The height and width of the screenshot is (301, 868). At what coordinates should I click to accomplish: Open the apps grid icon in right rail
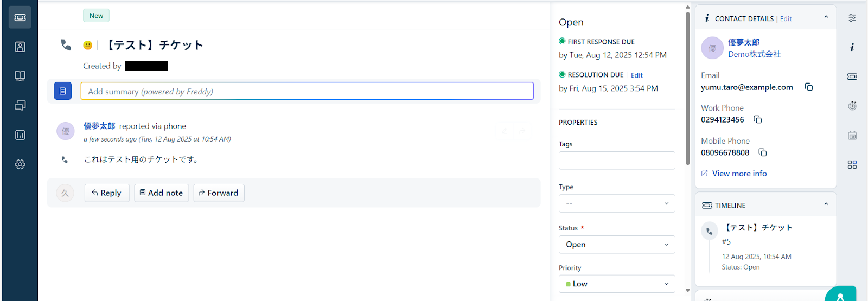pos(852,164)
